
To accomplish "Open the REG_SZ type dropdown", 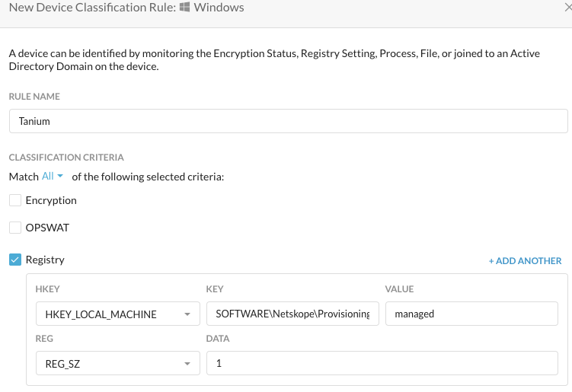I will tap(117, 364).
